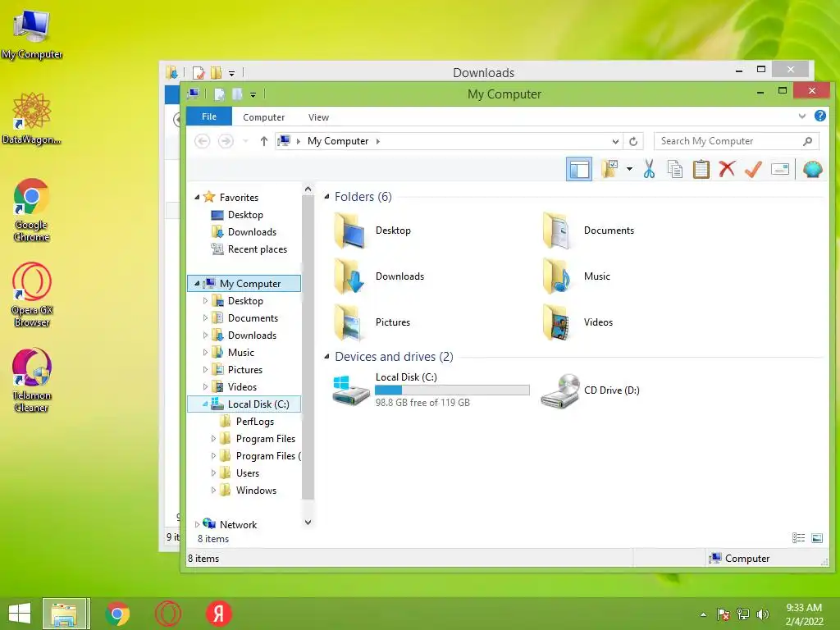
Task: Click new folder icon in Downloads window title bar
Action: (x=216, y=72)
